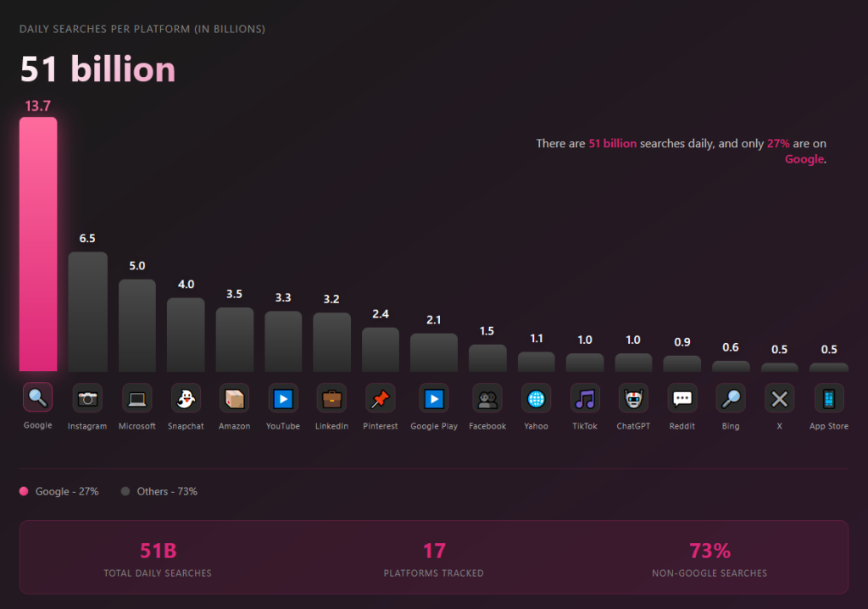
Task: Click the 3.5 value above Amazon bar
Action: [x=234, y=294]
